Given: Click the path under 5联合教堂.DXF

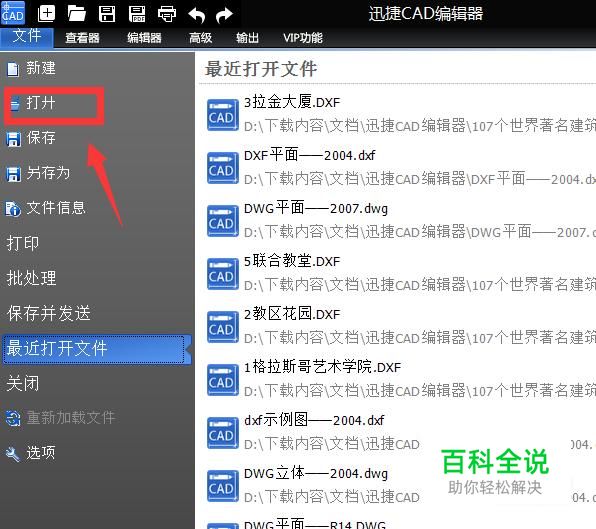Looking at the screenshot, I should pyautogui.click(x=420, y=285).
